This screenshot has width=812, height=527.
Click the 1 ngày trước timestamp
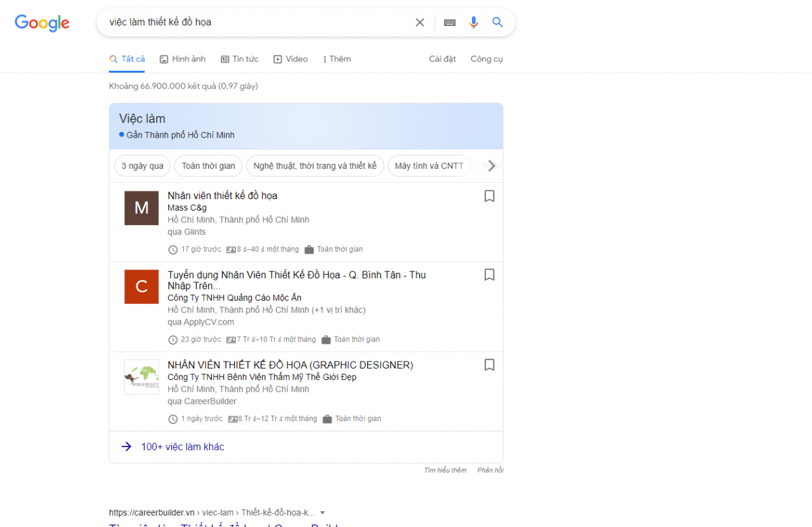(x=202, y=419)
